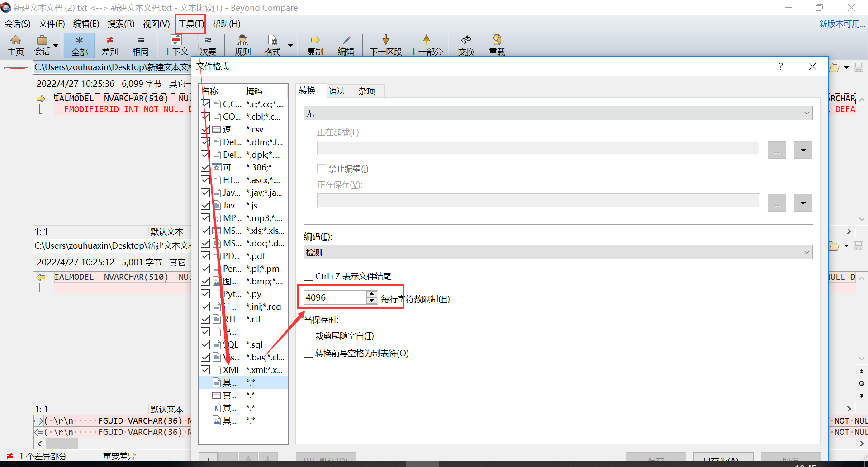Open the 格式 file format icon

tap(272, 46)
